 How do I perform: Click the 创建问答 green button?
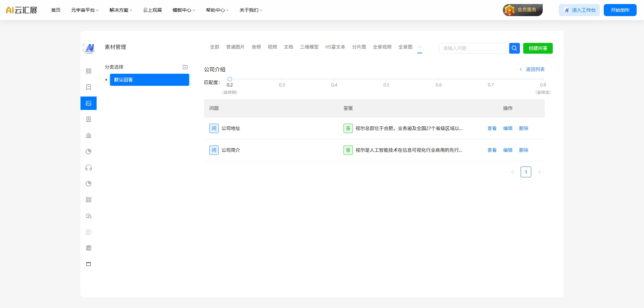[x=538, y=48]
